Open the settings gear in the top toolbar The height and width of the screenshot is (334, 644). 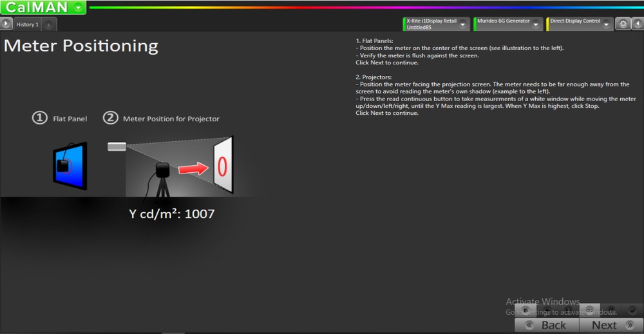[623, 24]
